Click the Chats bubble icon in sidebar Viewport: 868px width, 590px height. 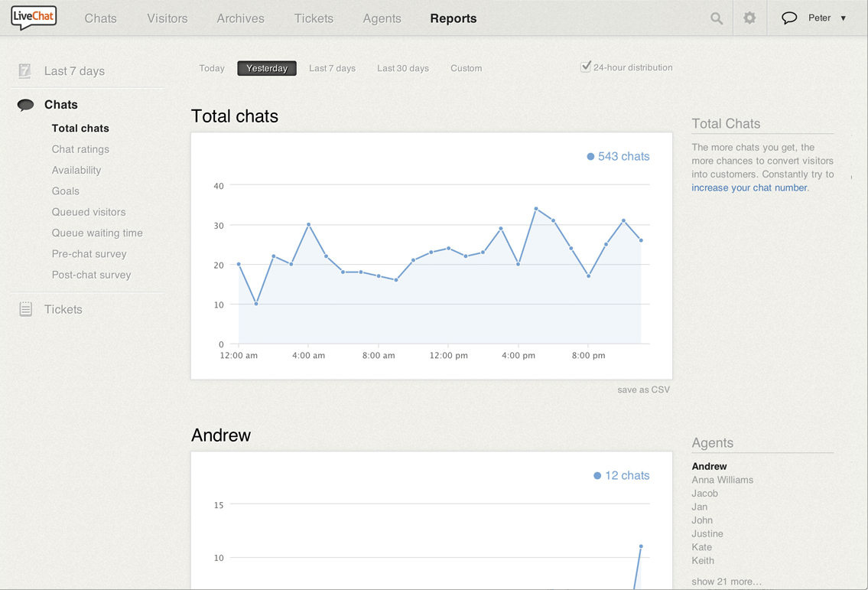tap(25, 105)
